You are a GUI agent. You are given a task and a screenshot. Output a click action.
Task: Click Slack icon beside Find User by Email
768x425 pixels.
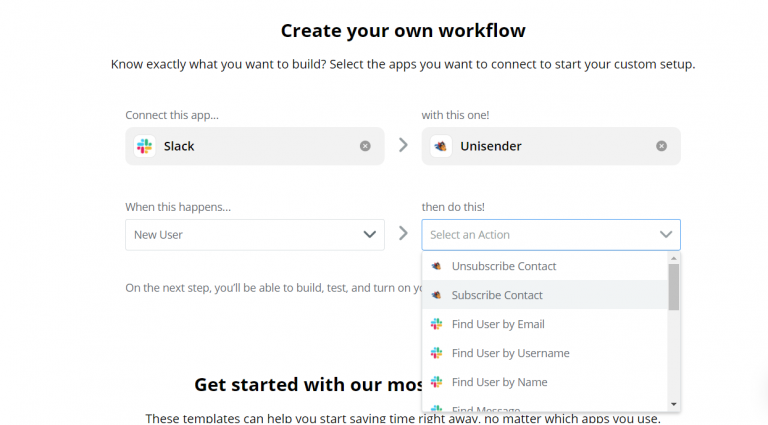click(436, 324)
